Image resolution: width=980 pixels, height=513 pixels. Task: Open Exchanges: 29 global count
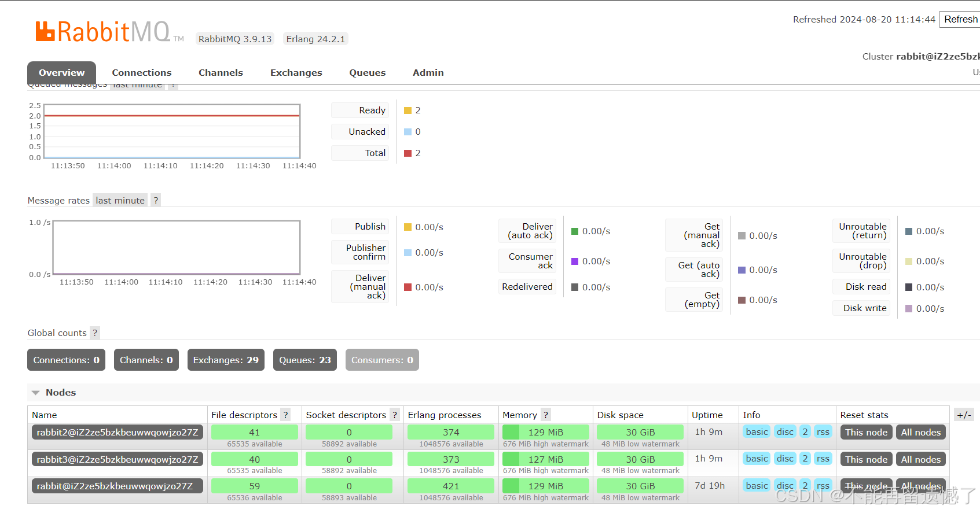[226, 360]
